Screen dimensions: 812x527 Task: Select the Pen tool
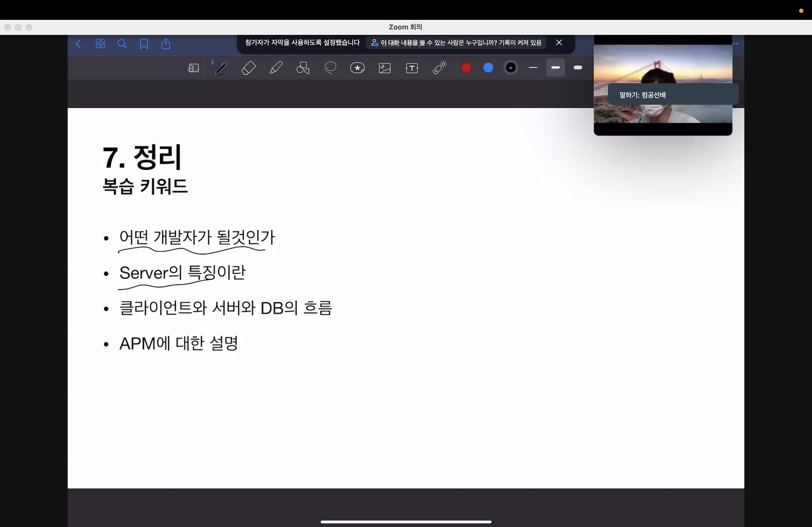click(x=221, y=68)
